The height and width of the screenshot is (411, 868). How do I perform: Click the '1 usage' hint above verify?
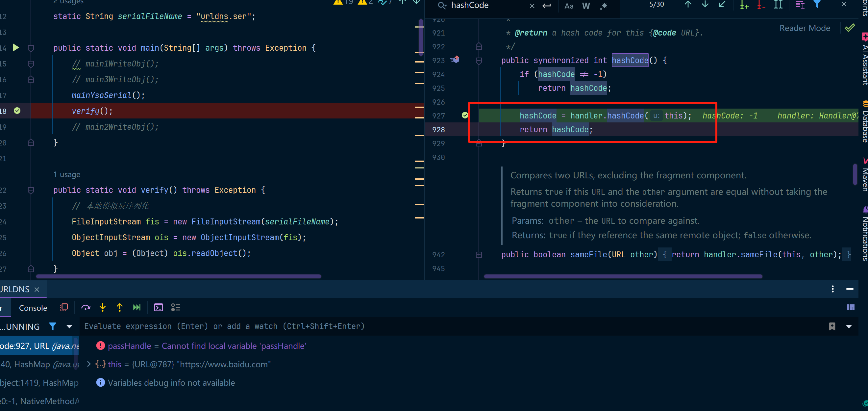pos(67,175)
